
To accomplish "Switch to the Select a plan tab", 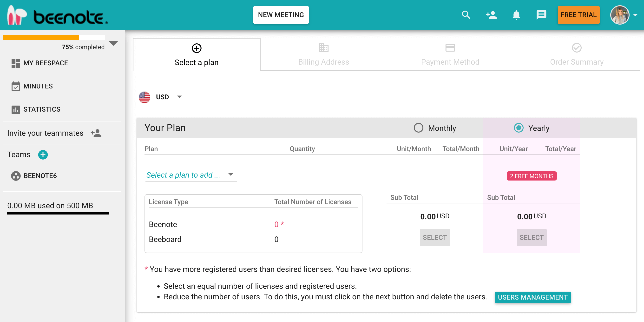I will [x=197, y=54].
